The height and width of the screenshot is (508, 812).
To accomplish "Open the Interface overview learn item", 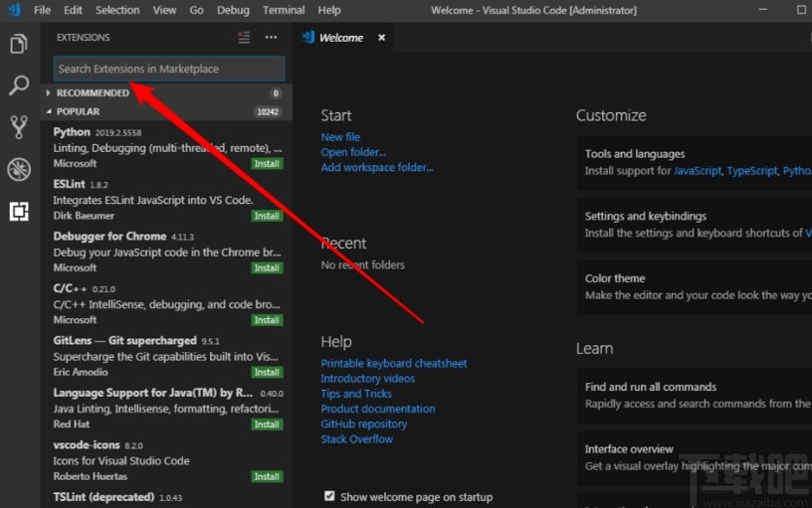I will [695, 457].
